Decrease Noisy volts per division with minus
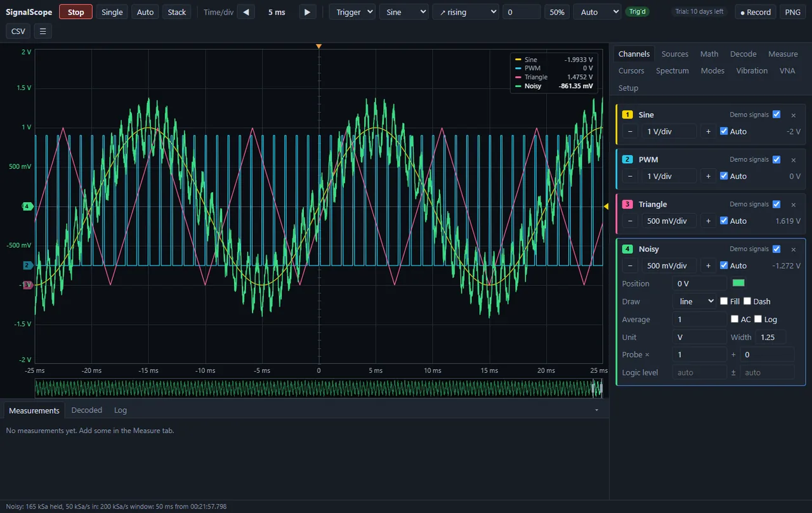This screenshot has width=812, height=513. pyautogui.click(x=629, y=266)
